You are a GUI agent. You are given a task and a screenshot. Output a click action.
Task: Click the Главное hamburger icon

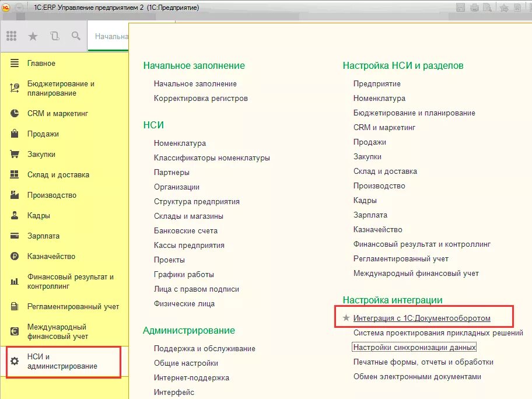14,63
